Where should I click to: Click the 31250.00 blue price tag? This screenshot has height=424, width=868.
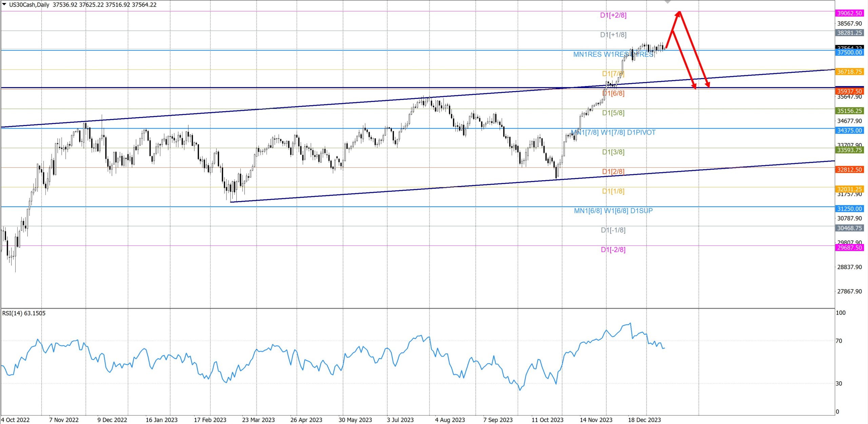point(849,209)
